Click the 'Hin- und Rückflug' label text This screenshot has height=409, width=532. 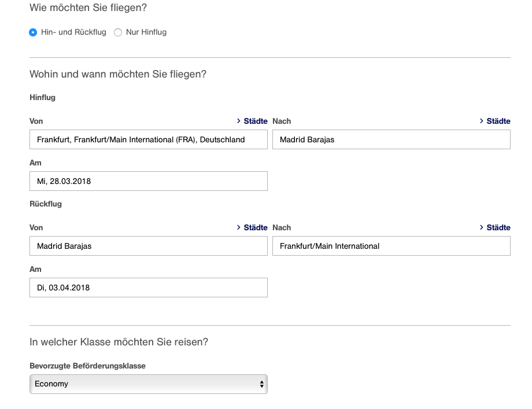tap(73, 32)
